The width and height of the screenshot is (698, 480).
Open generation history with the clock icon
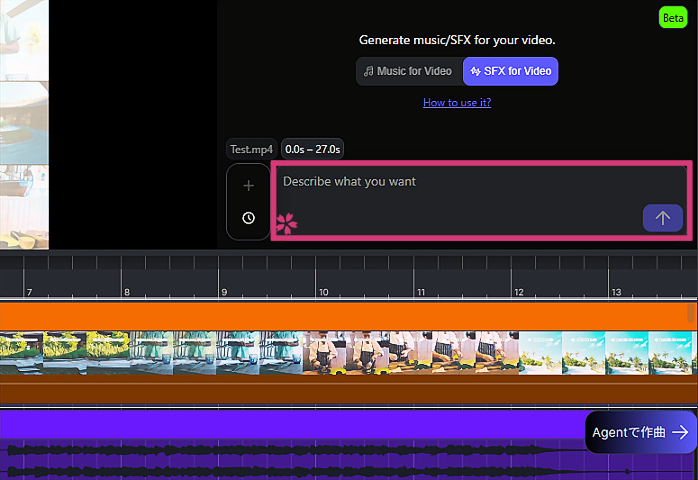click(248, 218)
